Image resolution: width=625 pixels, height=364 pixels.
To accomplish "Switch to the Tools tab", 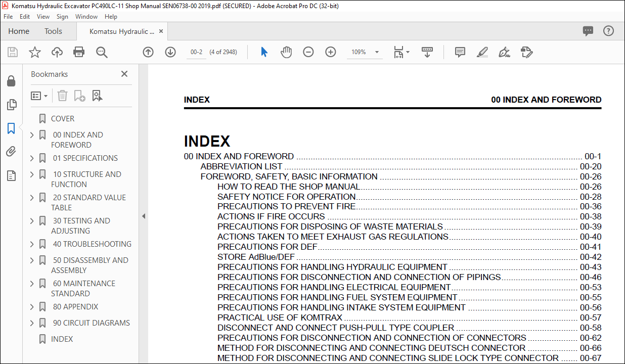I will 53,31.
